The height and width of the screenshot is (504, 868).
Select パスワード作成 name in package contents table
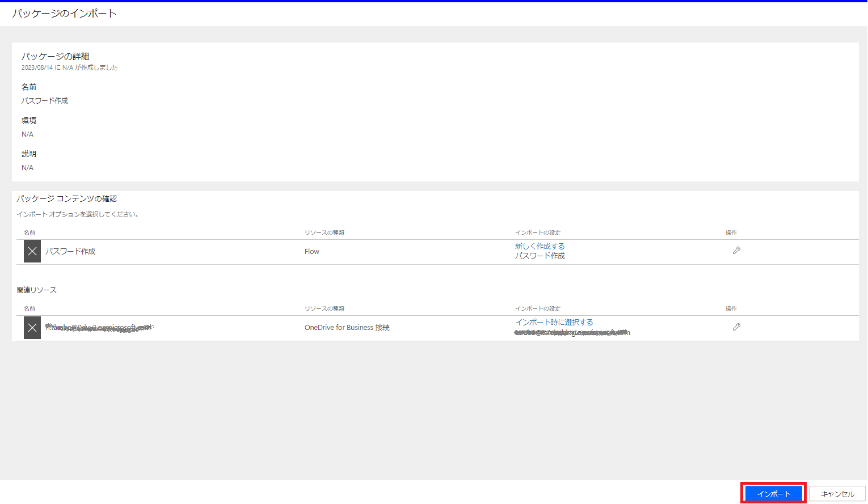tap(70, 251)
